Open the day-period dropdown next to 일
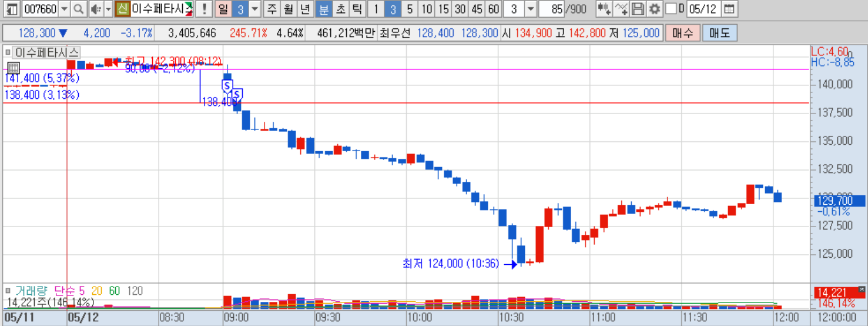This screenshot has height=326, width=868. click(x=254, y=9)
